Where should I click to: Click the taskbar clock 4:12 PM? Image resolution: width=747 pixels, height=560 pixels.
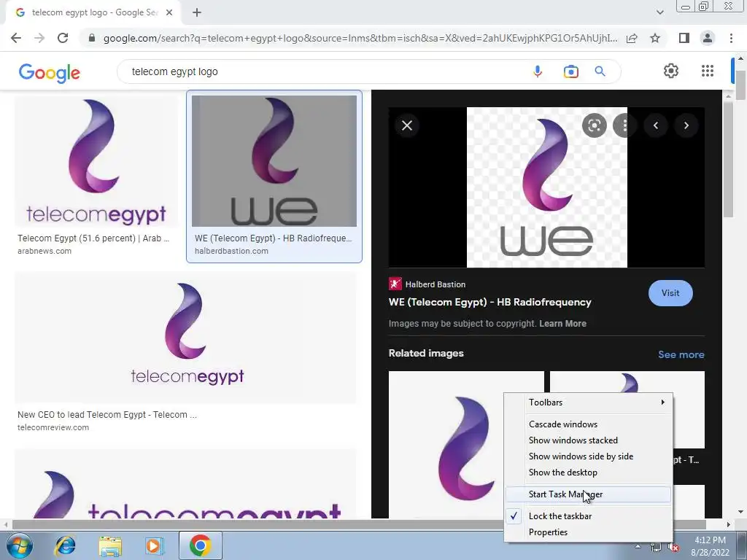710,540
